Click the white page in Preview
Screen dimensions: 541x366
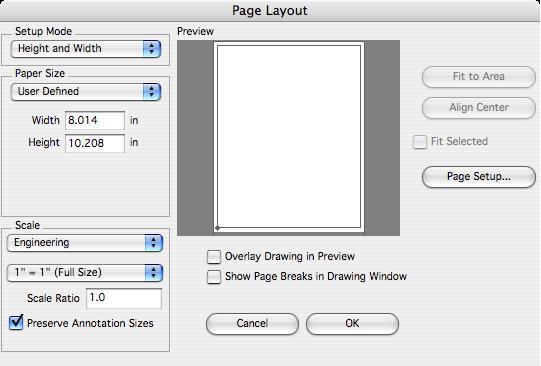289,137
